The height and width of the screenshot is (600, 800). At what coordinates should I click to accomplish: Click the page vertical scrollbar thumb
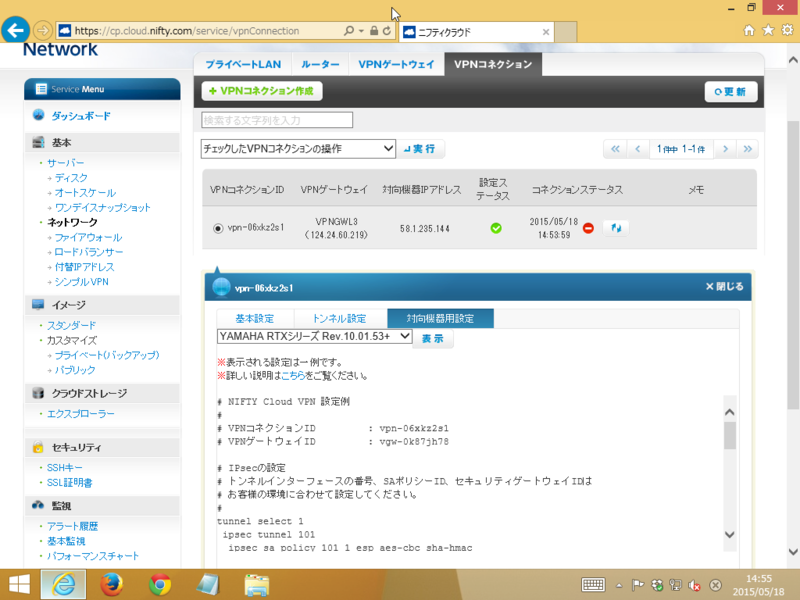[793, 265]
